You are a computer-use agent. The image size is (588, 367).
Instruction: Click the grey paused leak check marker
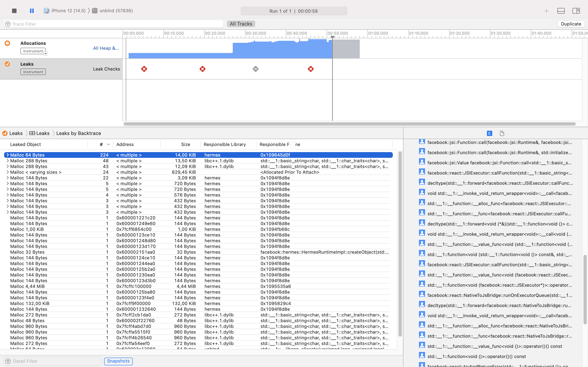pyautogui.click(x=255, y=69)
